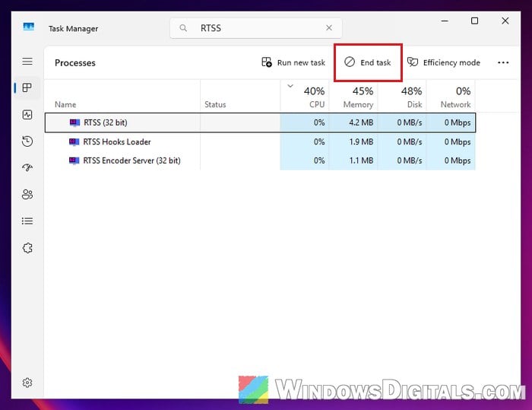Select the RTSS (32 bit) process row
Image resolution: width=532 pixels, height=410 pixels.
(260, 122)
